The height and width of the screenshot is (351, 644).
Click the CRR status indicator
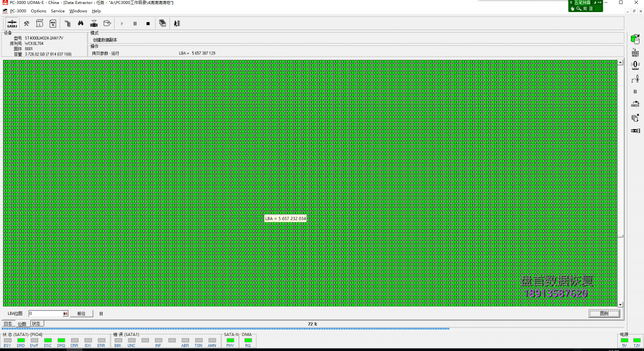[x=74, y=340]
